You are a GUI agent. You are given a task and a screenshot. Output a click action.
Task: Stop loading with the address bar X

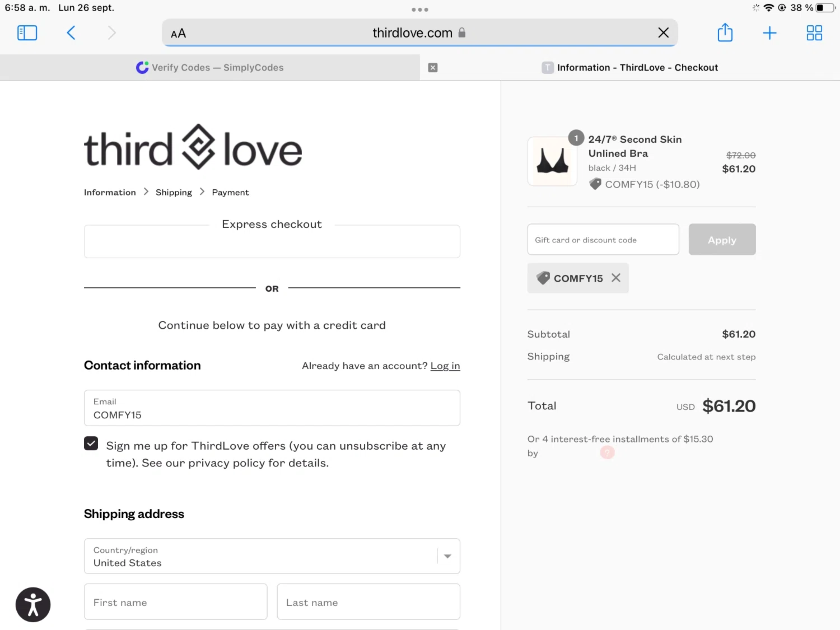coord(663,33)
